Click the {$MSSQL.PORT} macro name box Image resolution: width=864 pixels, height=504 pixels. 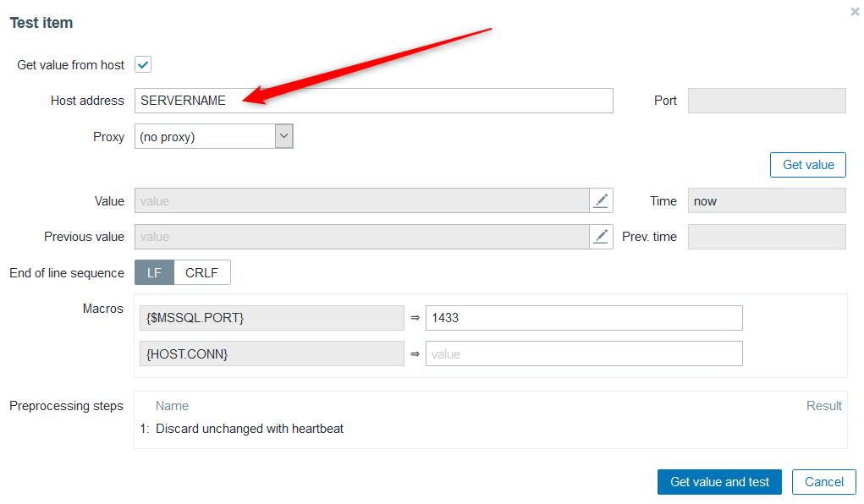271,318
